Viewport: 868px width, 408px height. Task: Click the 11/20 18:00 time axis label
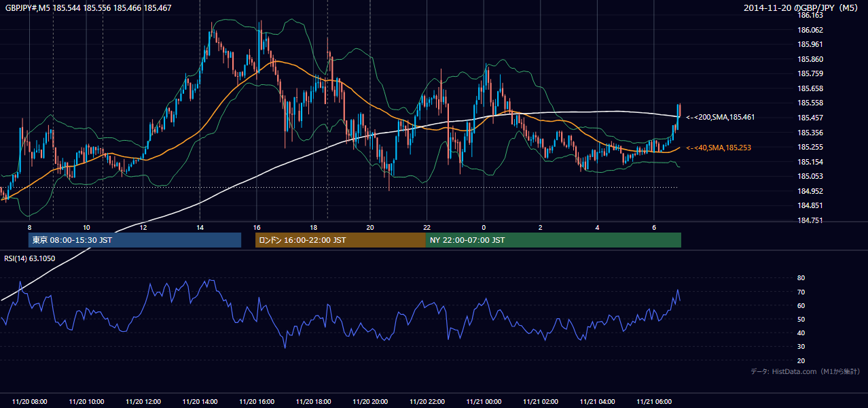coord(313,402)
